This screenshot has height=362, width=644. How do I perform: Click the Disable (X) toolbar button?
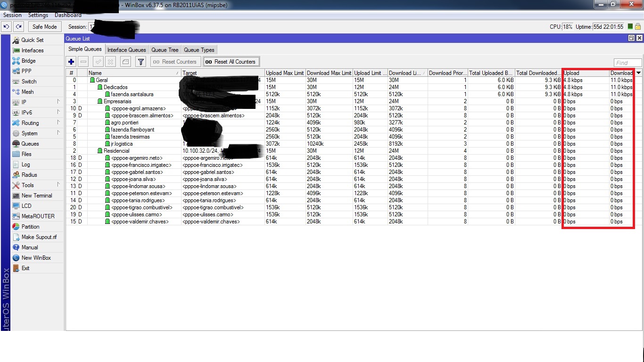point(110,62)
